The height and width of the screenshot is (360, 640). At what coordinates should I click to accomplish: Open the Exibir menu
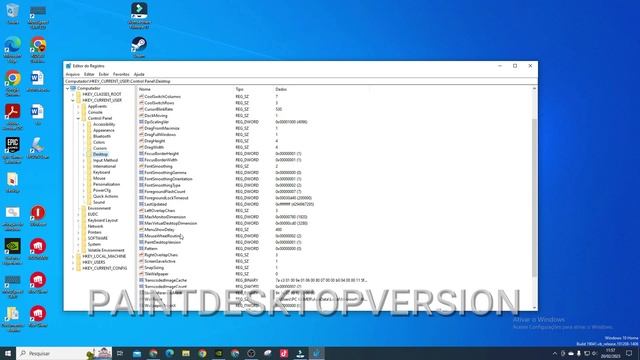click(104, 74)
